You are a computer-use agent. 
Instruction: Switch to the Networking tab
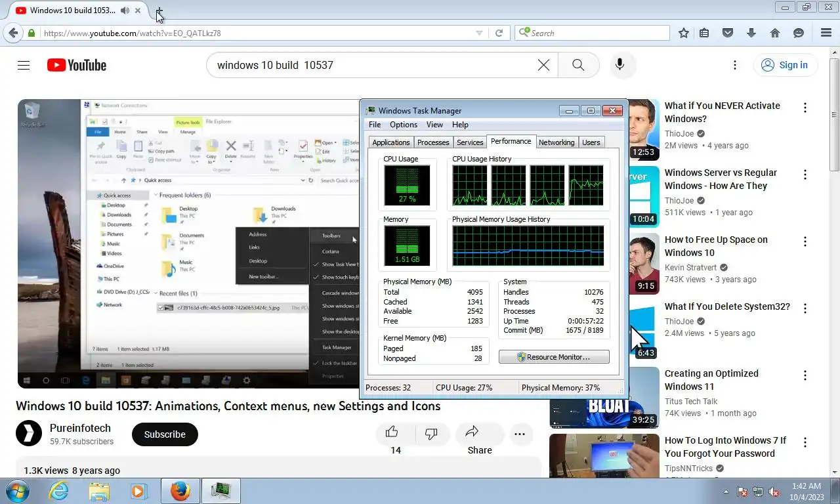[556, 142]
